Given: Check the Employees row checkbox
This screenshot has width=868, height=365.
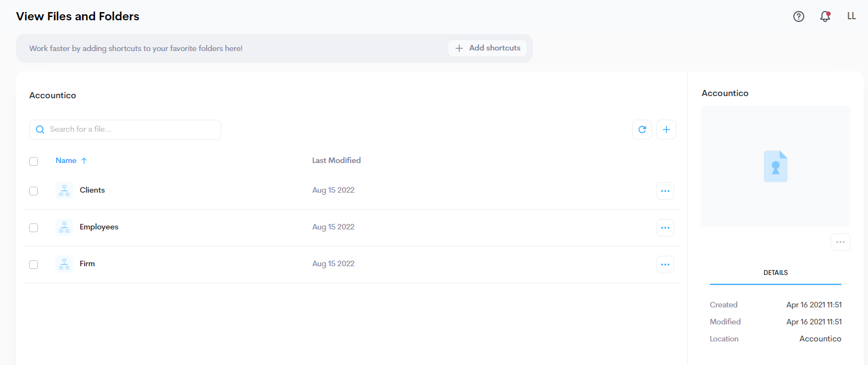Looking at the screenshot, I should (x=34, y=228).
